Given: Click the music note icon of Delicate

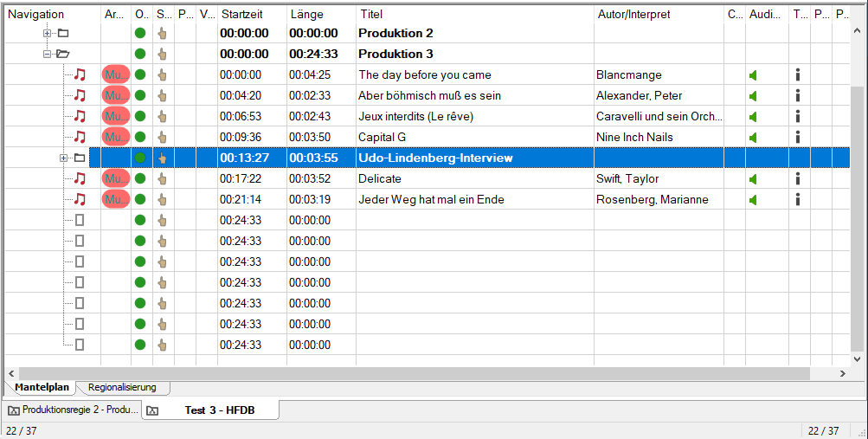Looking at the screenshot, I should [x=80, y=179].
